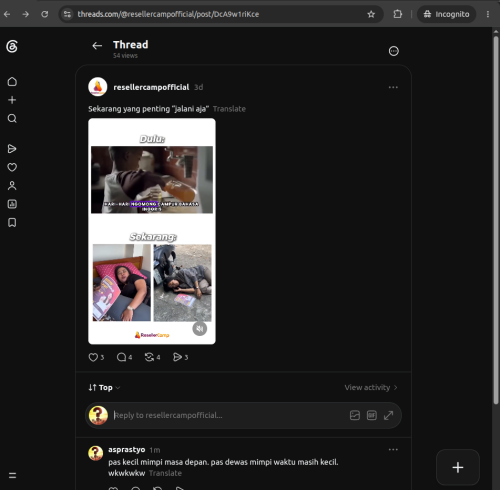Image resolution: width=500 pixels, height=490 pixels.
Task: Open the Threads logo home link
Action: [12, 46]
